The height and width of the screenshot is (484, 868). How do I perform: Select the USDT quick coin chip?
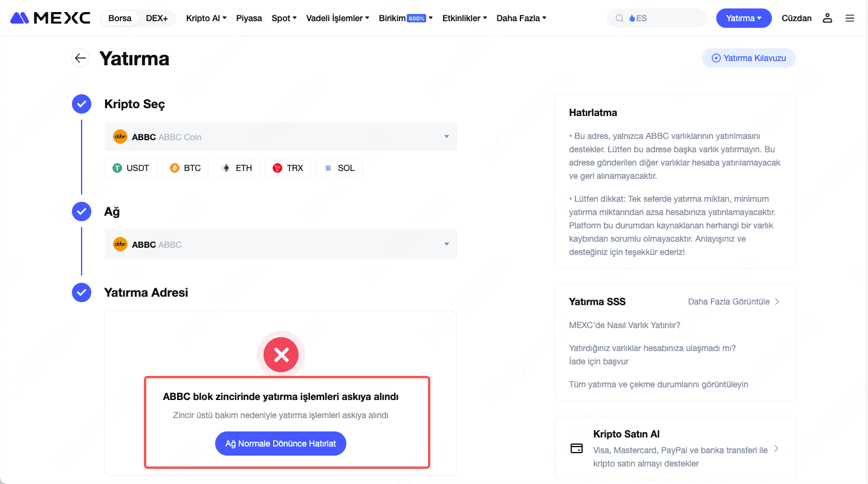(131, 168)
